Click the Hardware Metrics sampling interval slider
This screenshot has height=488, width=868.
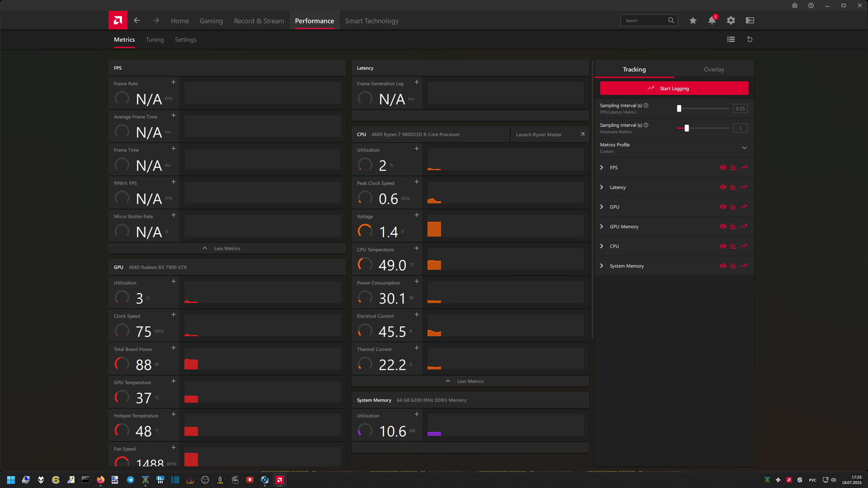click(687, 128)
